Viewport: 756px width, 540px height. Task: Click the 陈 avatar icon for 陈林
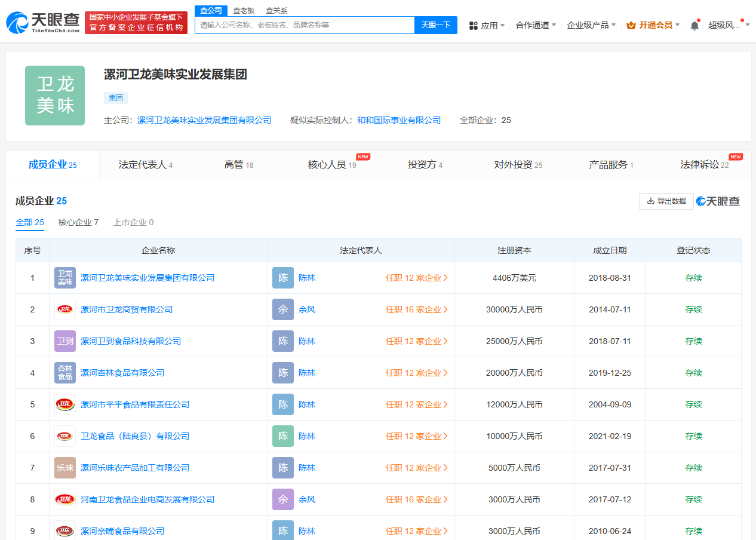(282, 278)
